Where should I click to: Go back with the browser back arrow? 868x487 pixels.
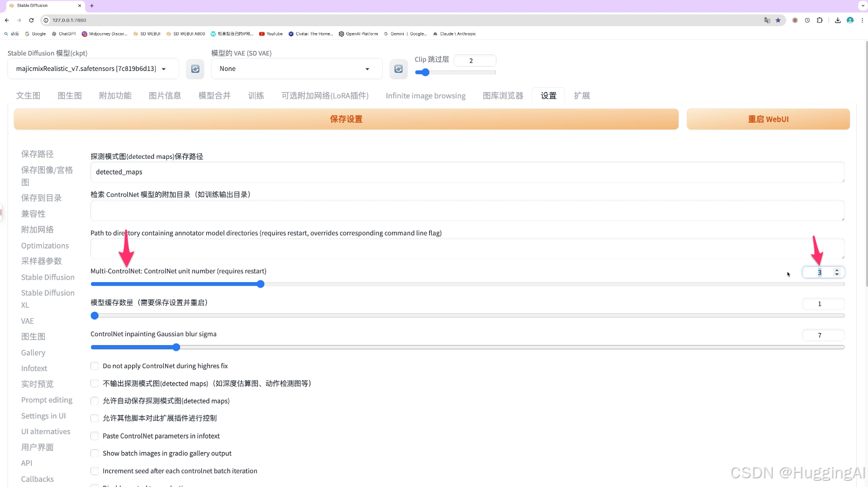[7, 20]
